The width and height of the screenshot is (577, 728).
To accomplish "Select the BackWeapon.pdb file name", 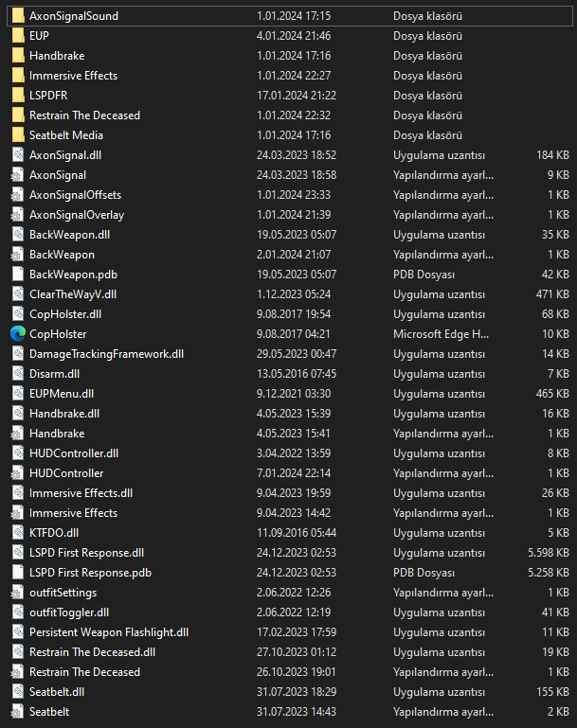I will coord(73,275).
